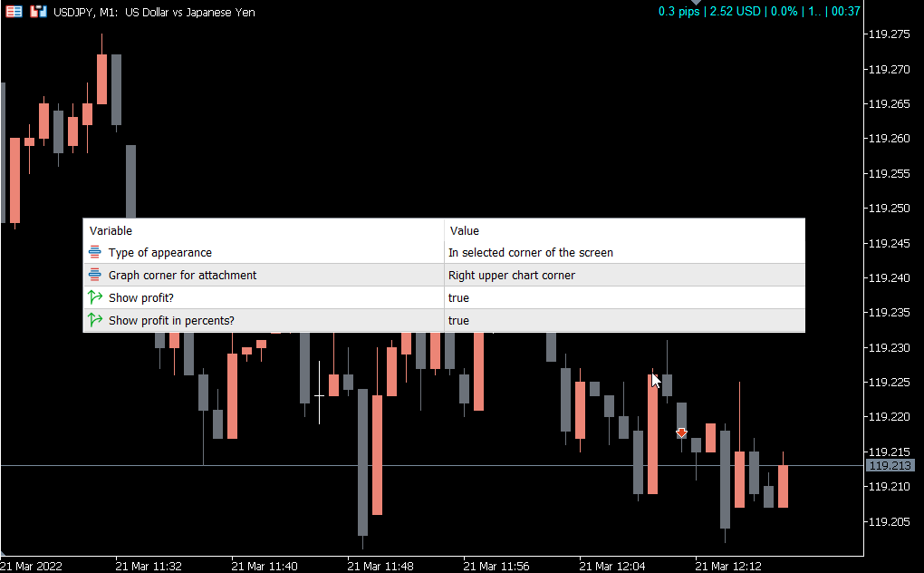Open the 'Right upper chart corner' value dropdown
924x573 pixels.
coord(512,275)
